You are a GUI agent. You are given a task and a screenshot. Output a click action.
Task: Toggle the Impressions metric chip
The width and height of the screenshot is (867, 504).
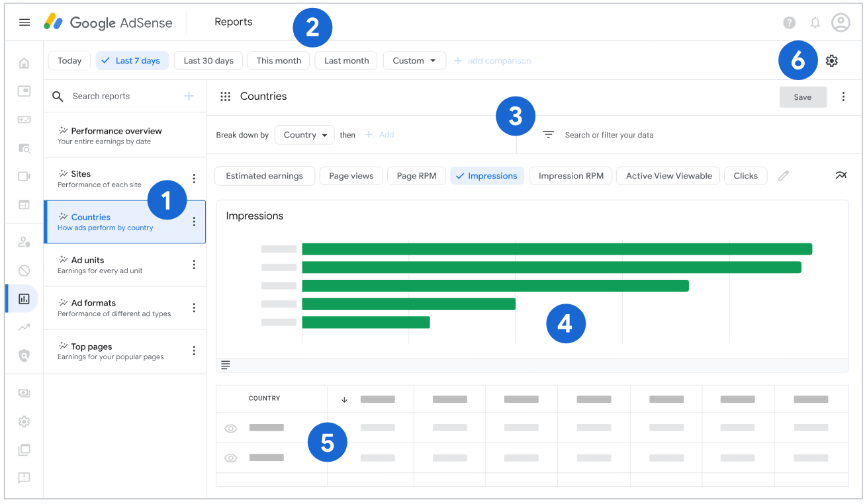(487, 175)
